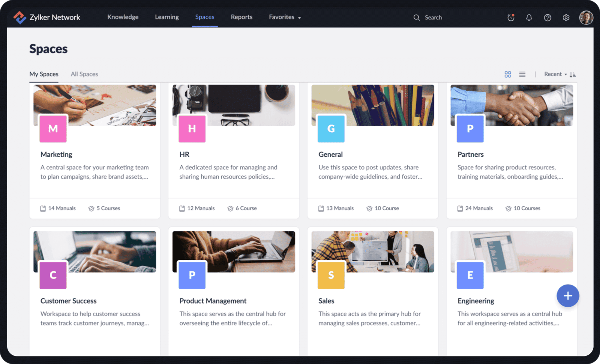The width and height of the screenshot is (600, 364).
Task: Click the Zylker Network logo
Action: 46,17
